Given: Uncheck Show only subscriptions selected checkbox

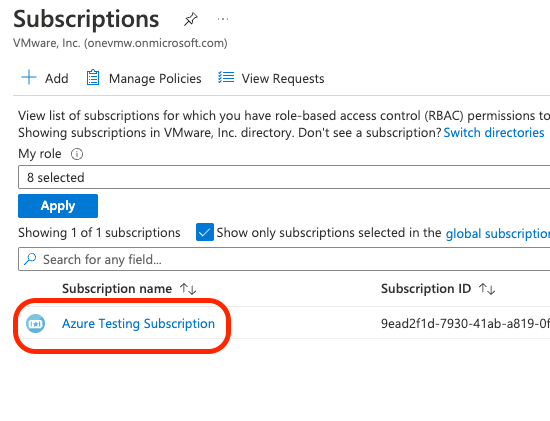Looking at the screenshot, I should pyautogui.click(x=205, y=232).
